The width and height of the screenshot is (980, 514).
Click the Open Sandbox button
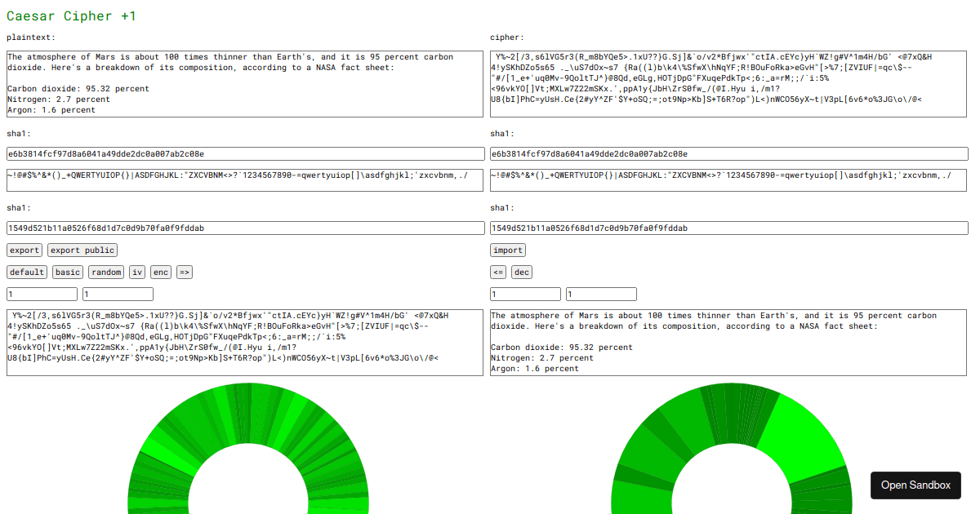915,485
